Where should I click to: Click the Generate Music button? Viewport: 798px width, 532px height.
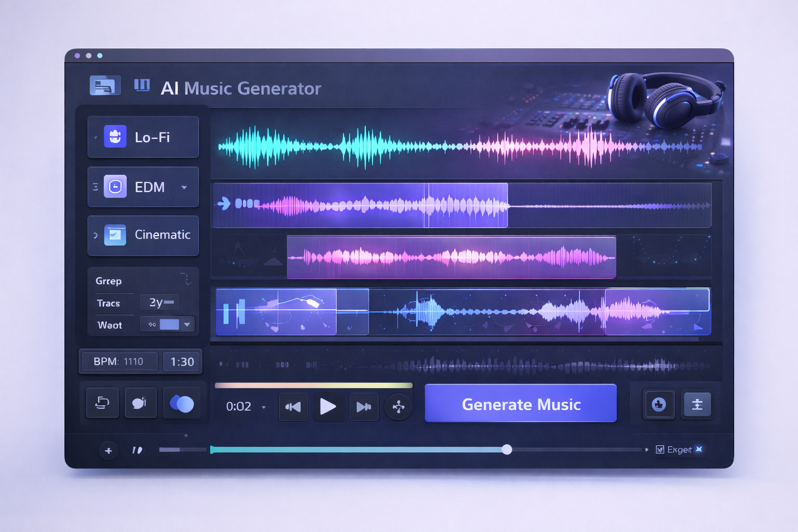521,404
